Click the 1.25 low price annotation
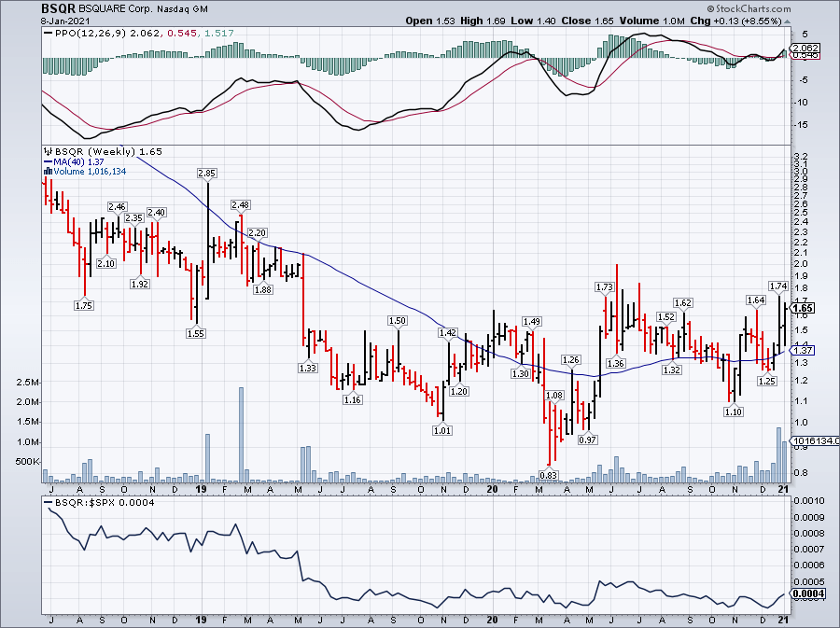 pos(767,382)
